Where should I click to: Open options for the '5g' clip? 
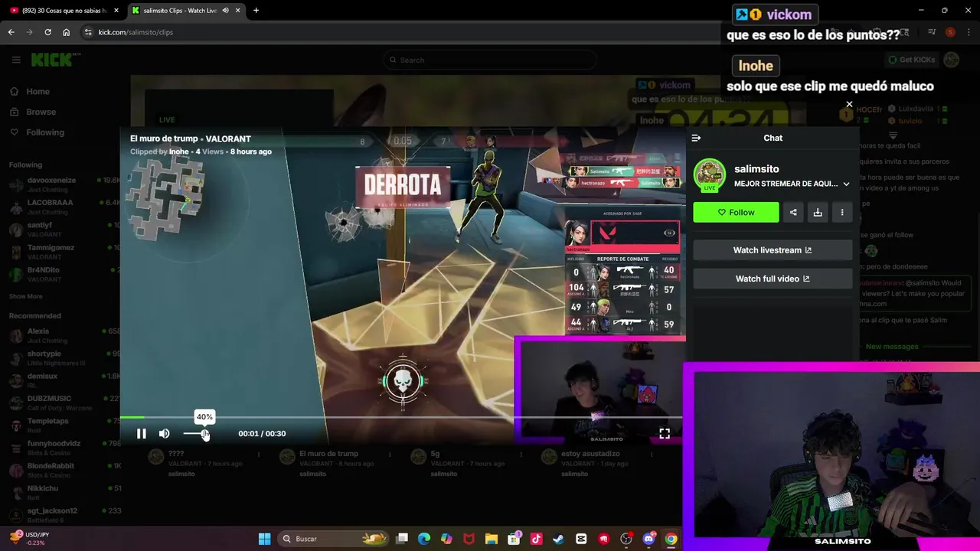coord(521,455)
